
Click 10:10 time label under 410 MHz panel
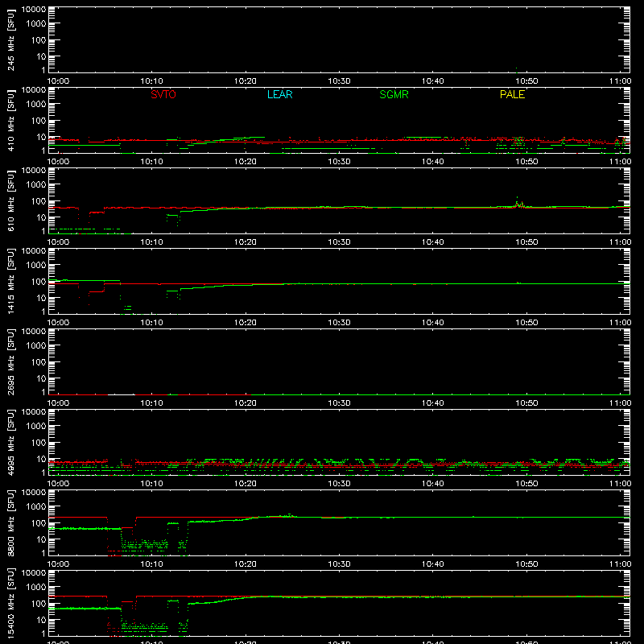152,162
